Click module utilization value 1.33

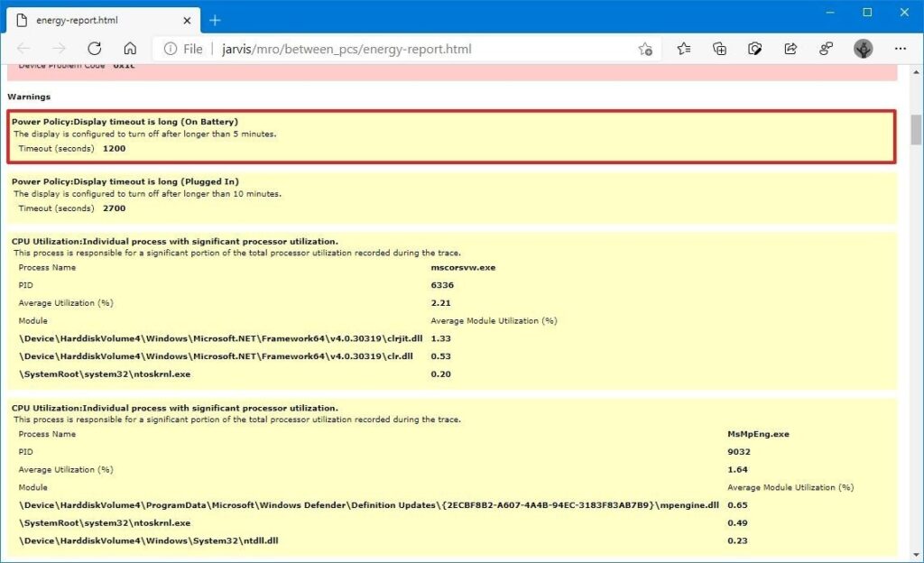pyautogui.click(x=440, y=338)
